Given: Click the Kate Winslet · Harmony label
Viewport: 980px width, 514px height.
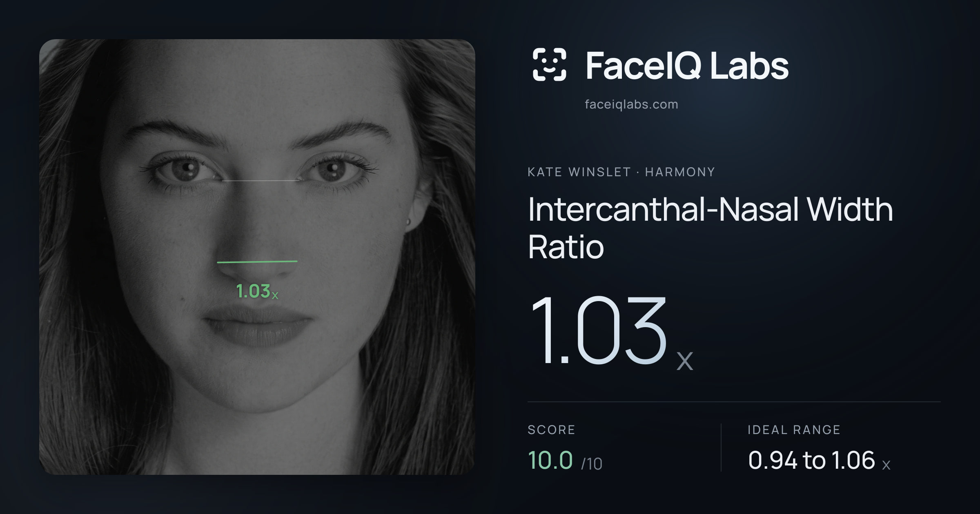Looking at the screenshot, I should pyautogui.click(x=621, y=172).
